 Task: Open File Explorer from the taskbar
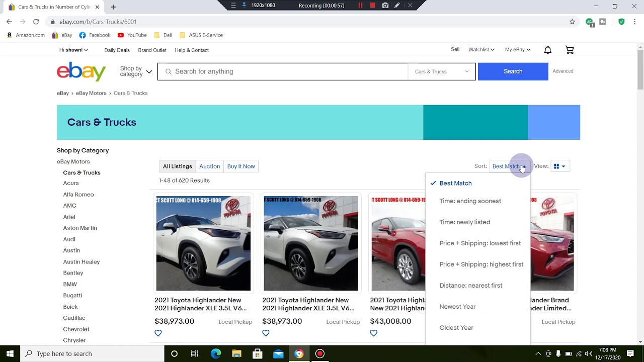[236, 353]
